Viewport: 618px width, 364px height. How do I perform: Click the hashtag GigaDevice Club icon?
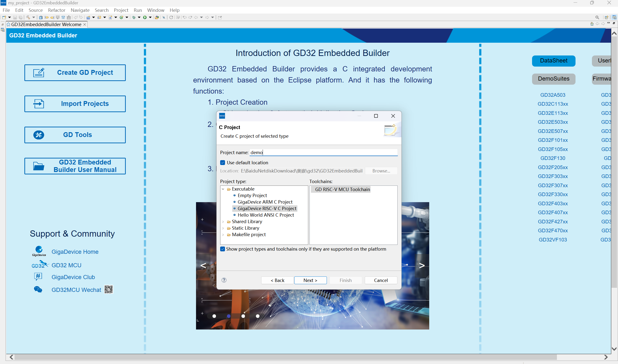click(x=38, y=277)
